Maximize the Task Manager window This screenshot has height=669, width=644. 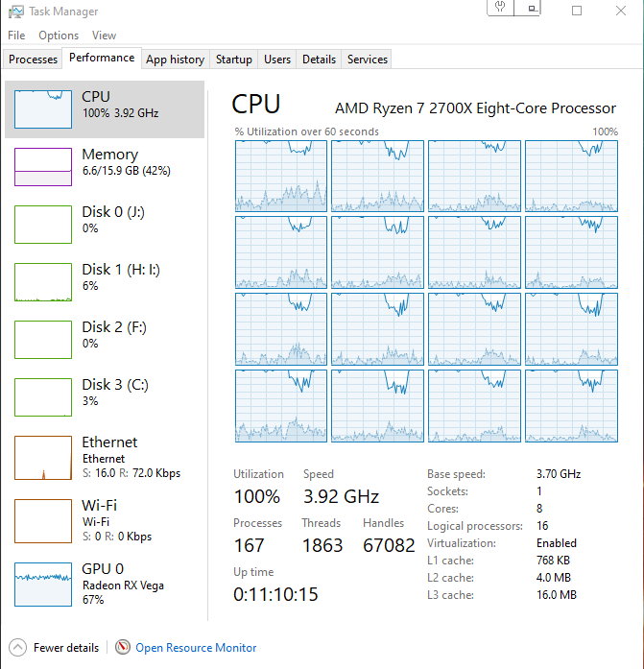pyautogui.click(x=577, y=11)
